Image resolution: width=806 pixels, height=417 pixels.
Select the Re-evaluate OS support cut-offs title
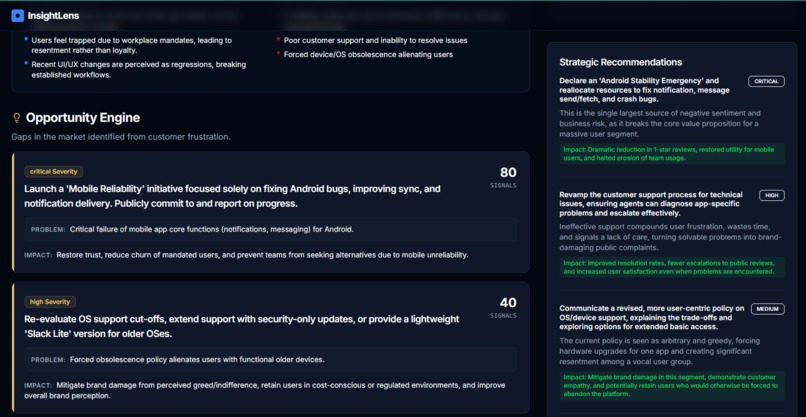pyautogui.click(x=242, y=326)
